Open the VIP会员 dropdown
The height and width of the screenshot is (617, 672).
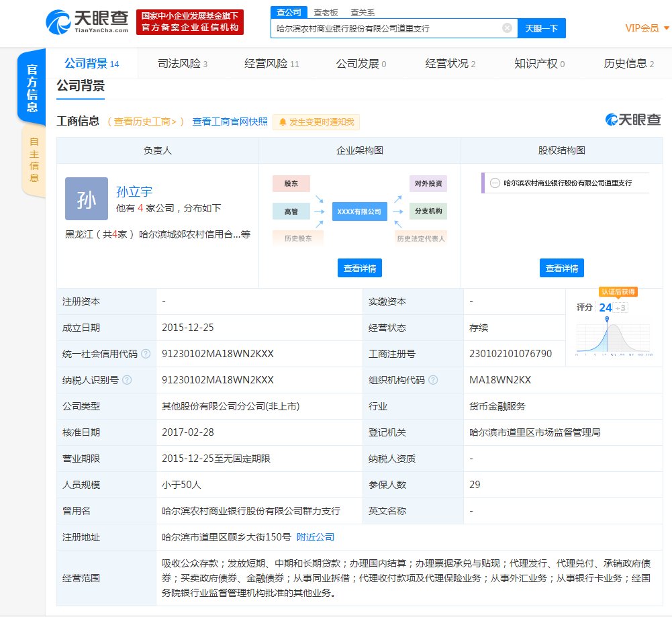(x=646, y=28)
